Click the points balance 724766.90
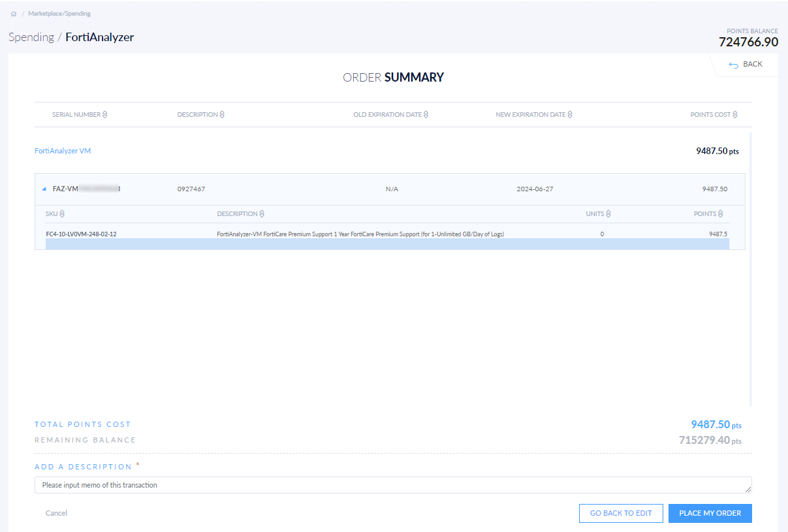788x532 pixels. pyautogui.click(x=748, y=42)
